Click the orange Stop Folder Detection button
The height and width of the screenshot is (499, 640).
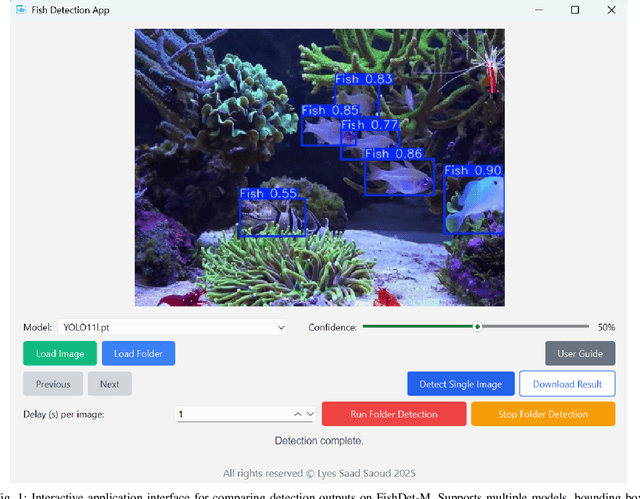point(543,414)
